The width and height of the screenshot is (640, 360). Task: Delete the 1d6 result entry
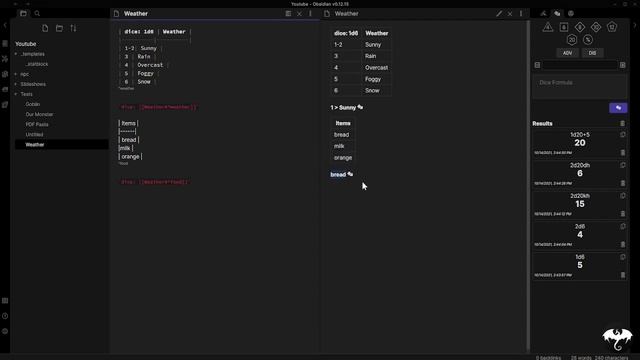pyautogui.click(x=623, y=275)
